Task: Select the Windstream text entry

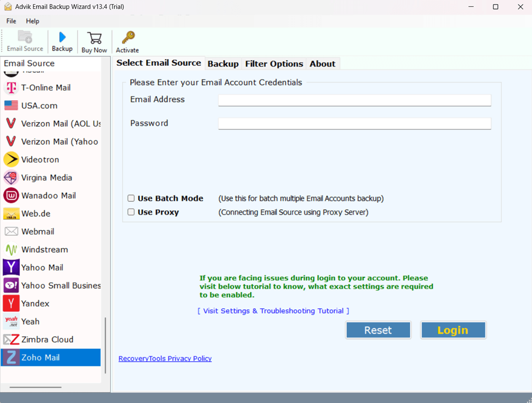Action: coord(44,249)
